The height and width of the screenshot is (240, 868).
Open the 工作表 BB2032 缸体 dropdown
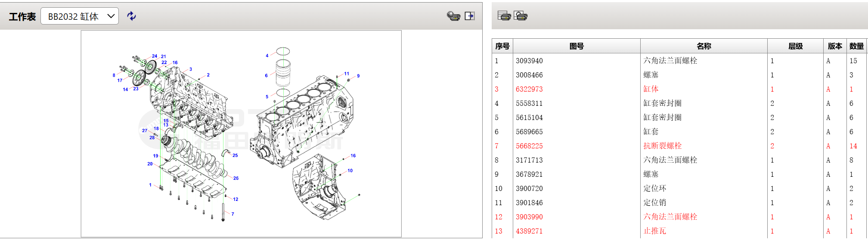click(80, 16)
